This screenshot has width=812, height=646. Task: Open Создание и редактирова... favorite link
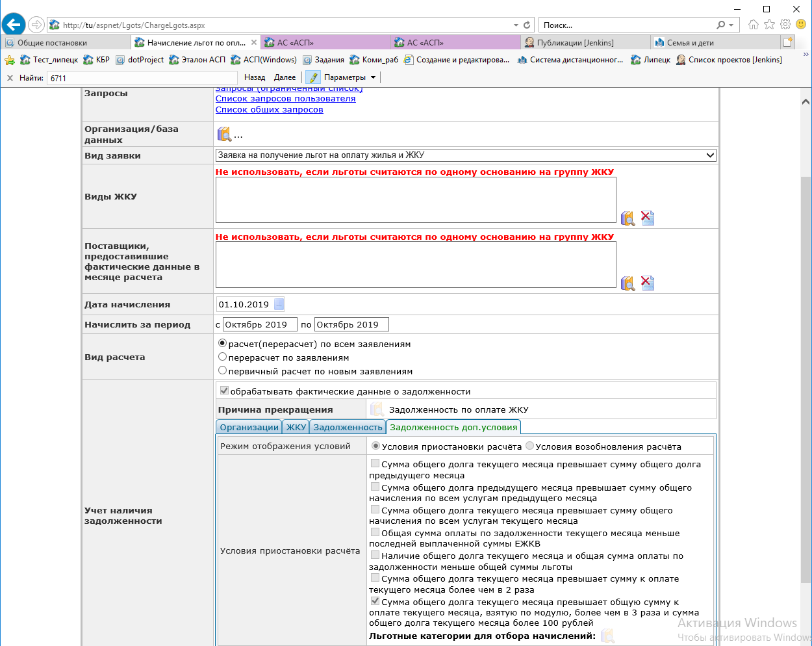[456, 60]
